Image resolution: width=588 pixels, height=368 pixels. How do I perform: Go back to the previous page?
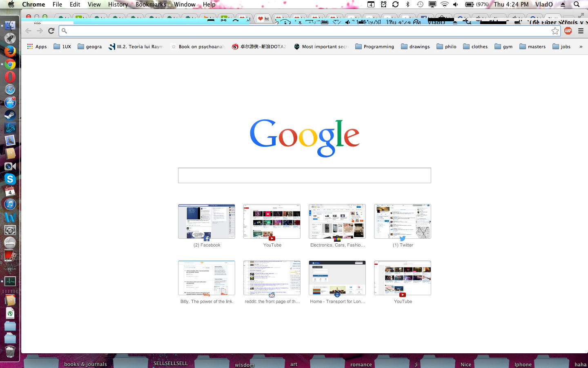pos(28,31)
